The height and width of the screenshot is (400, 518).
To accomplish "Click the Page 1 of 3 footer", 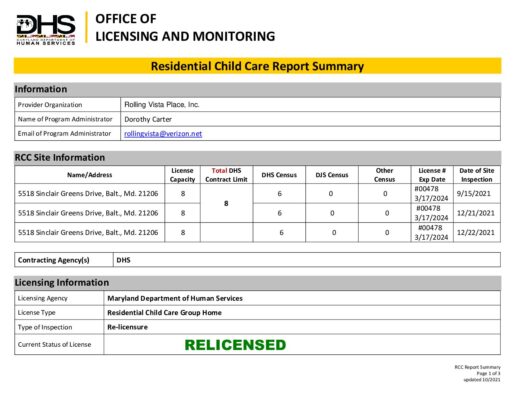I will (488, 373).
